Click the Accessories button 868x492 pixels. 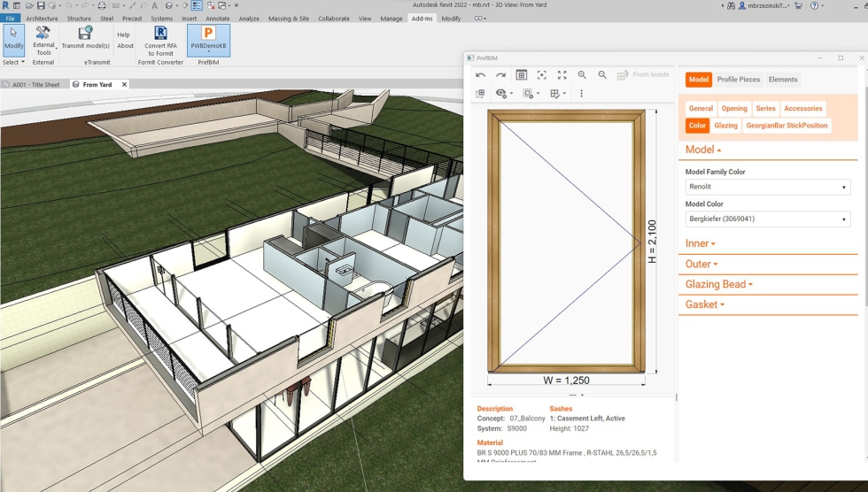click(x=802, y=109)
